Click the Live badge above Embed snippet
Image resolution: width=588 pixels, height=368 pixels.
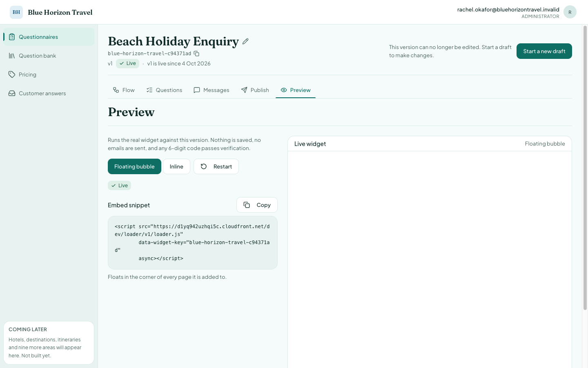point(119,186)
